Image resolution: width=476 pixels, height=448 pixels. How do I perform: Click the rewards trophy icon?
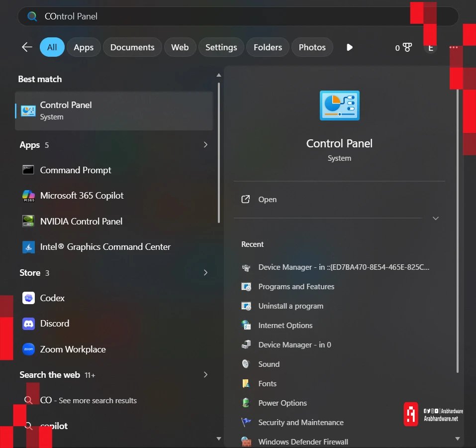pyautogui.click(x=407, y=47)
